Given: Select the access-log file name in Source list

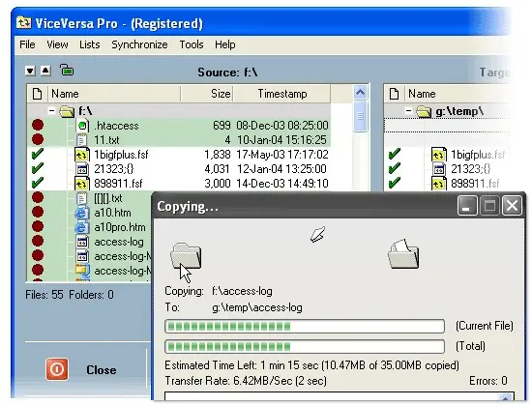Looking at the screenshot, I should pos(119,242).
